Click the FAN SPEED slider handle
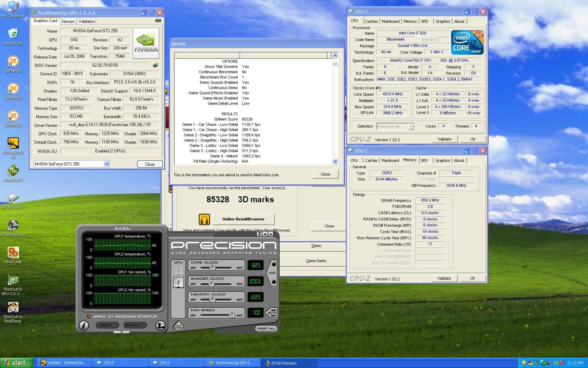Viewport: 588px width, 368px height. coord(232,315)
